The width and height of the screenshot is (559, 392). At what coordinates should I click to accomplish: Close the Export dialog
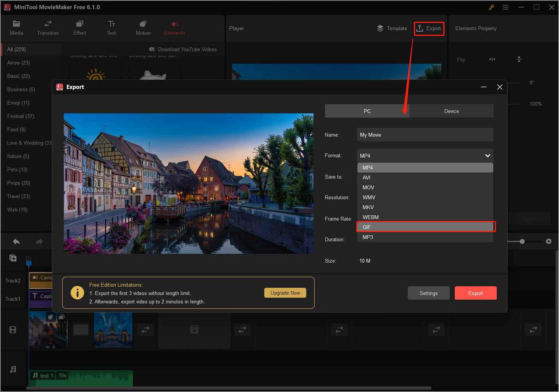(499, 87)
